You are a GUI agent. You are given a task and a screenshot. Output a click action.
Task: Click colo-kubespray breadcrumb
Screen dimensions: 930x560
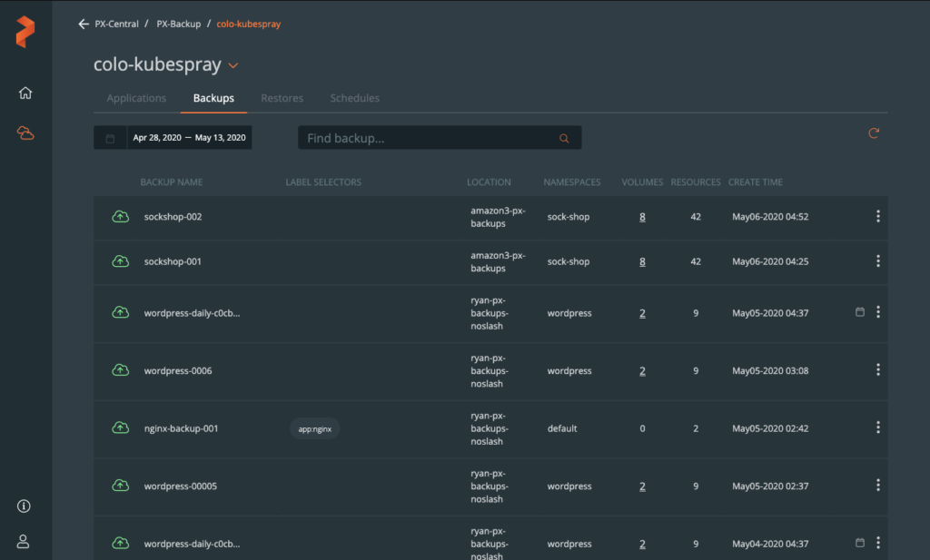click(249, 25)
